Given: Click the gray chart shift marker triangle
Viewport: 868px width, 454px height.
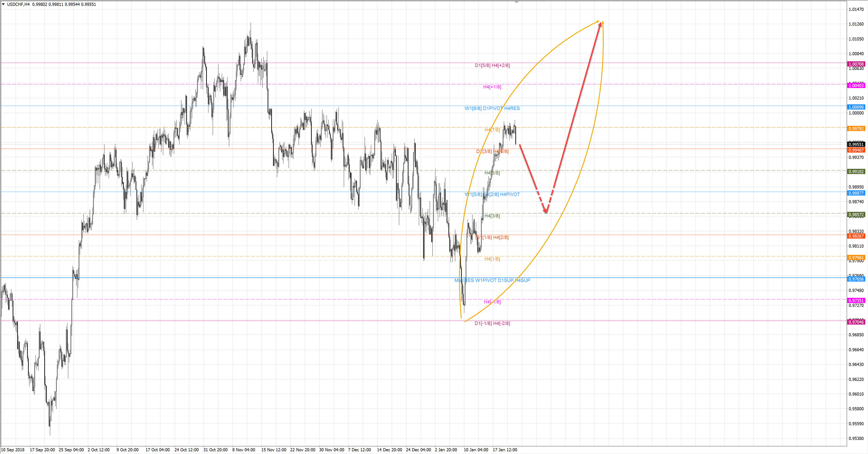Looking at the screenshot, I should [516, 2].
